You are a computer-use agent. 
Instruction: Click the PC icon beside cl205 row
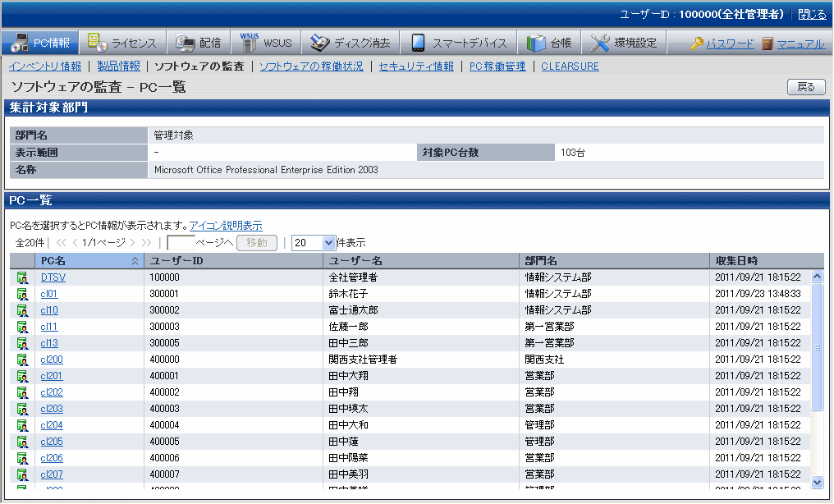coord(22,442)
